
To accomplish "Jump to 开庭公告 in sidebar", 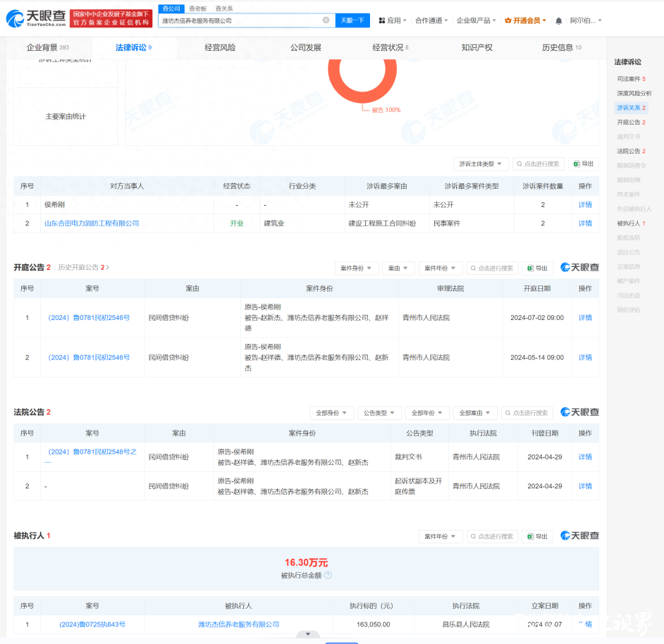I will [x=631, y=122].
